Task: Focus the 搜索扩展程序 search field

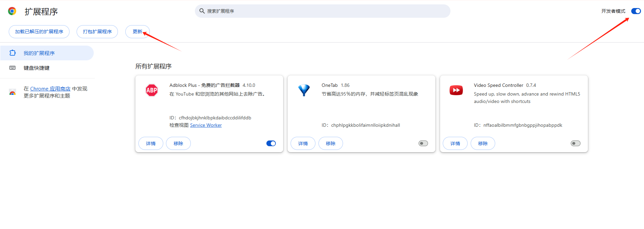Action: pos(323,11)
